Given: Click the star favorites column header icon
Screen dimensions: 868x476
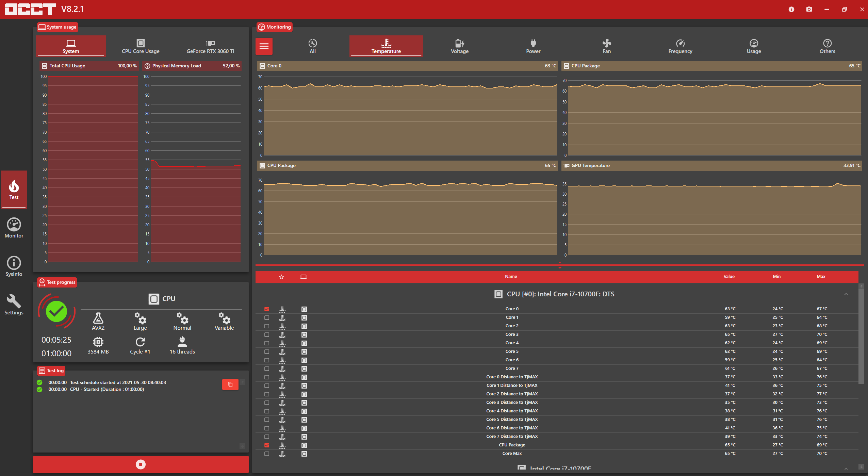Looking at the screenshot, I should pyautogui.click(x=281, y=277).
